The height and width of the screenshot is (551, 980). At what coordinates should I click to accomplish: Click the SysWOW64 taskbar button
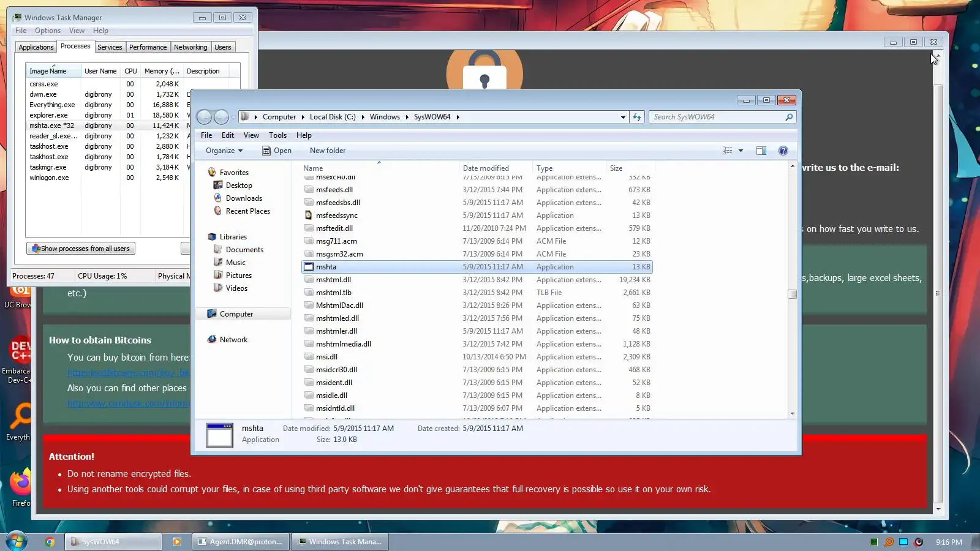click(x=115, y=542)
